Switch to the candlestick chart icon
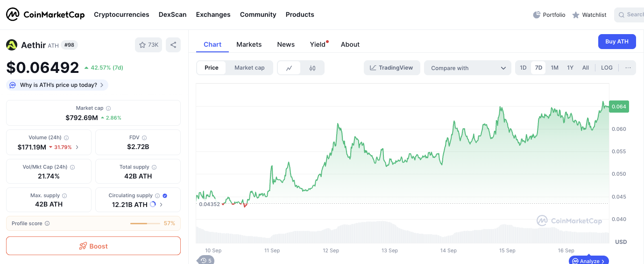This screenshot has width=644, height=264. (x=312, y=68)
